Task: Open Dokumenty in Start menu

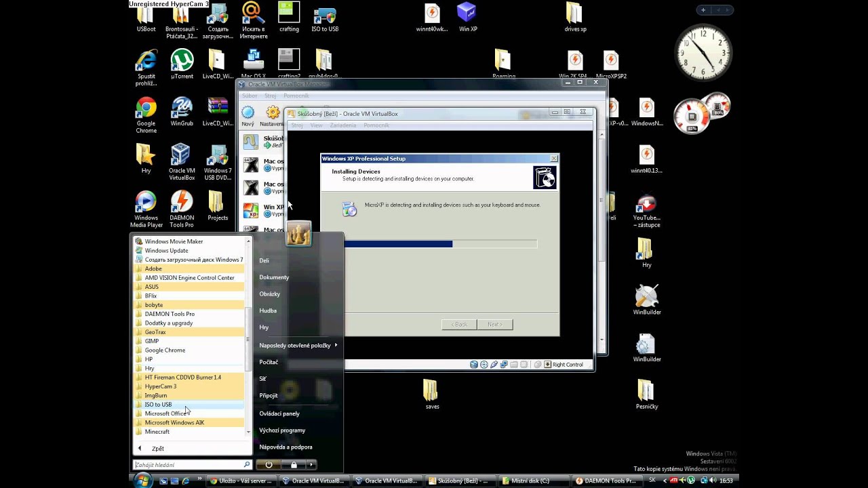Action: coord(274,277)
